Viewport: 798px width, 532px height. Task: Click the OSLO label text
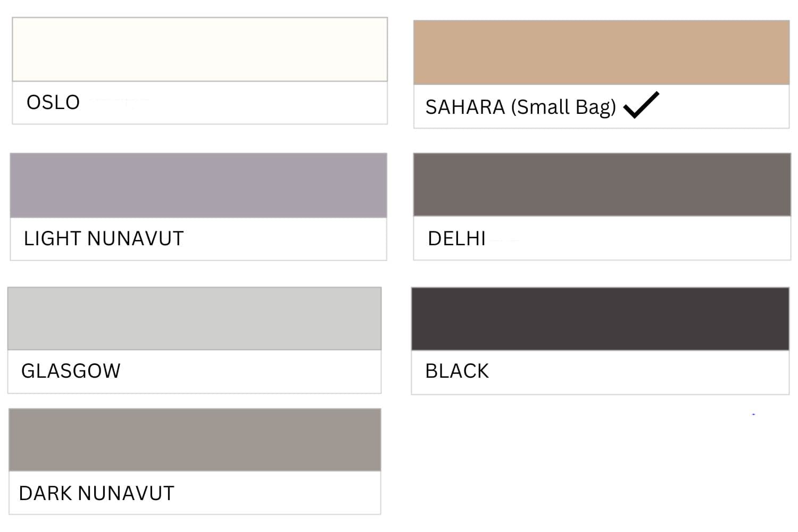[x=53, y=102]
